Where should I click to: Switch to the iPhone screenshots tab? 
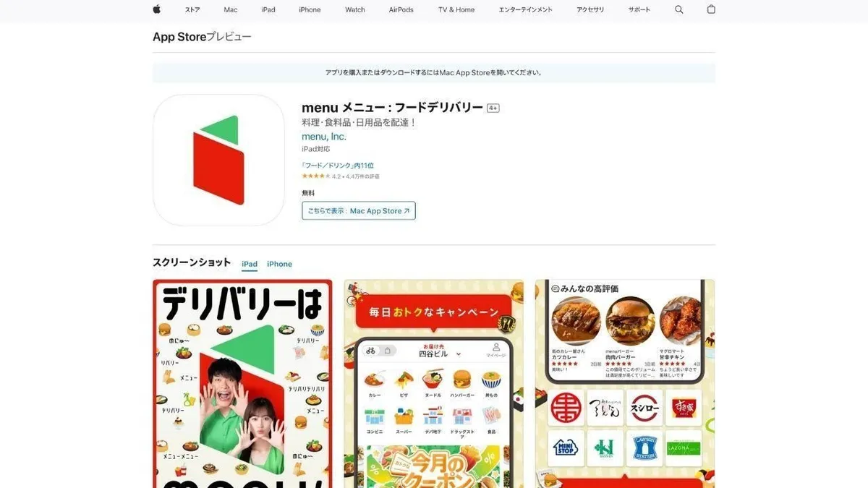[279, 264]
